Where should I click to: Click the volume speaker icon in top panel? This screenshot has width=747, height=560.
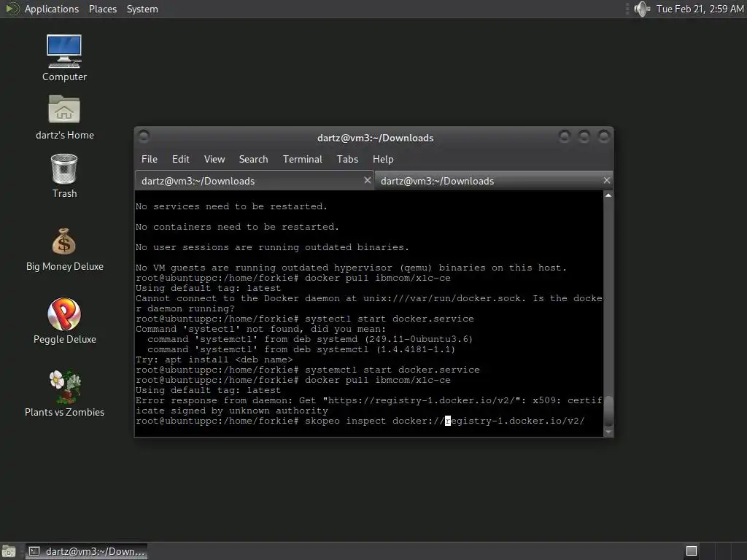click(x=642, y=9)
